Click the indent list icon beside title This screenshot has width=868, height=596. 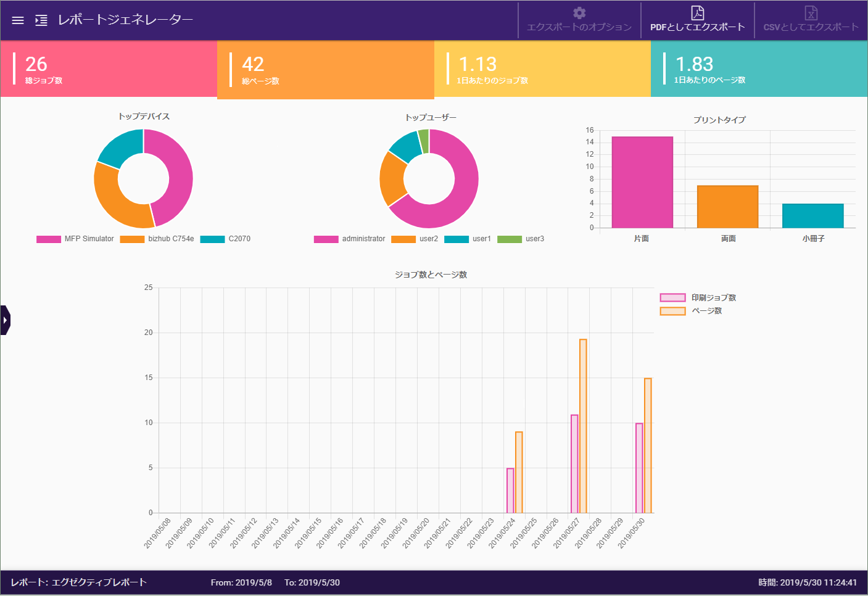41,20
